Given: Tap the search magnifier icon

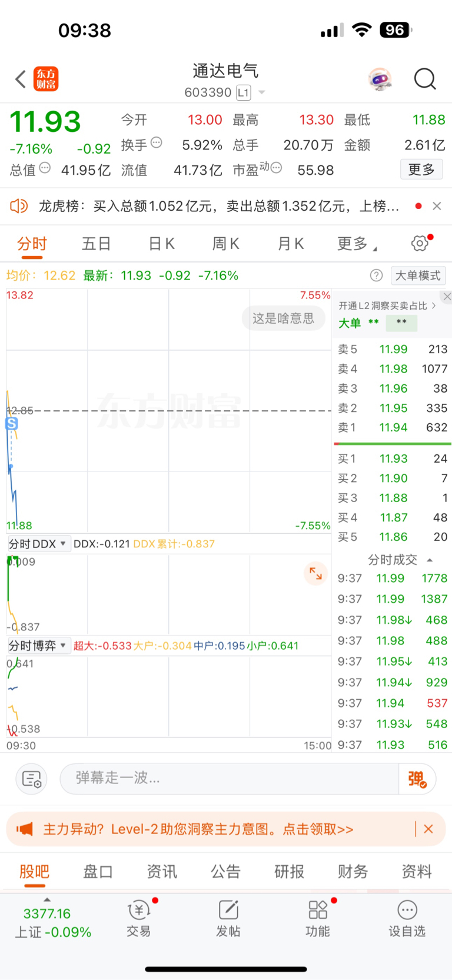Looking at the screenshot, I should (424, 79).
